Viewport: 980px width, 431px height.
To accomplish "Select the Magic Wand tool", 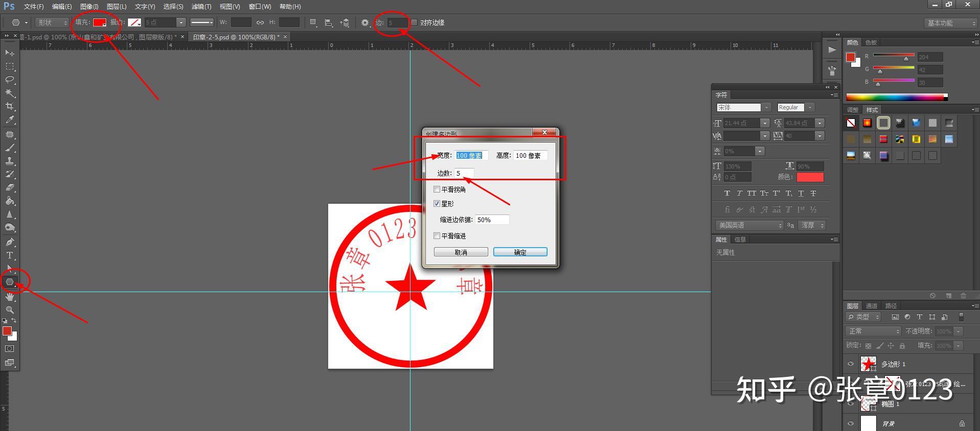I will 10,93.
